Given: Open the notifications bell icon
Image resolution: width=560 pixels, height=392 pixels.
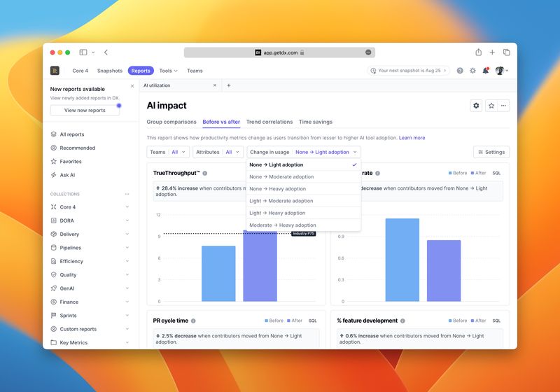Looking at the screenshot, I should [x=485, y=71].
